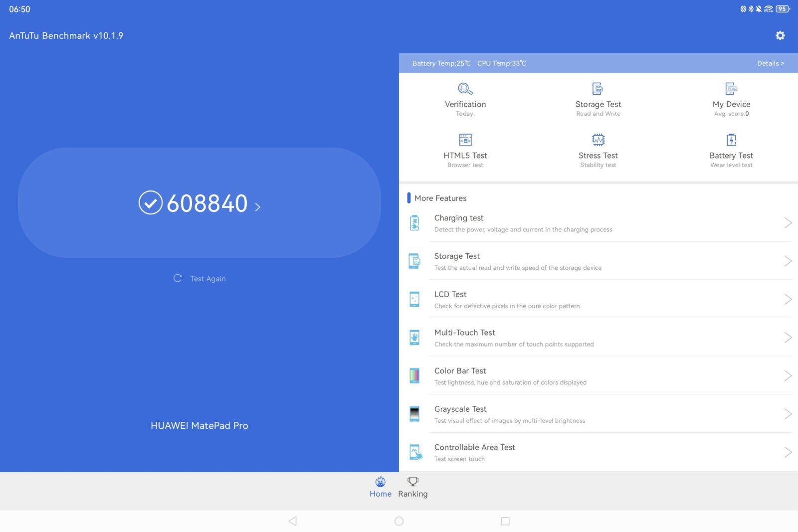Open settings via the gear icon
798x532 pixels.
(x=780, y=35)
